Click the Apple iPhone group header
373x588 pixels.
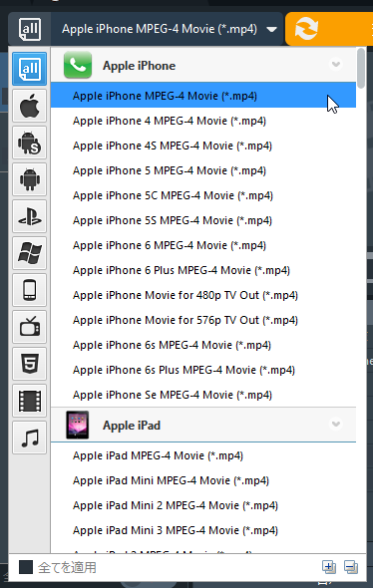[x=203, y=65]
